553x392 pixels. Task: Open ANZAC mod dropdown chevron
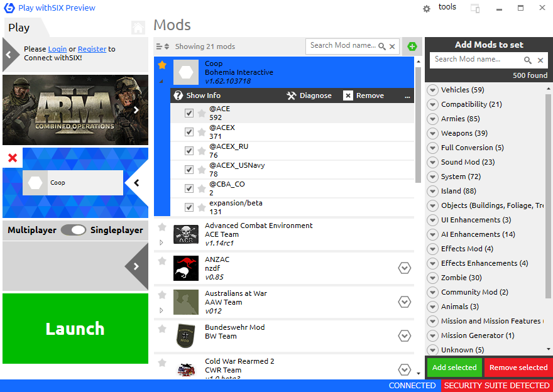(x=405, y=268)
